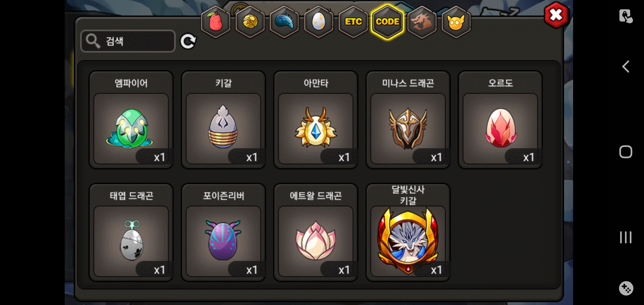Switch to the gold nugget category tab
The width and height of the screenshot is (644, 305).
coord(250,22)
